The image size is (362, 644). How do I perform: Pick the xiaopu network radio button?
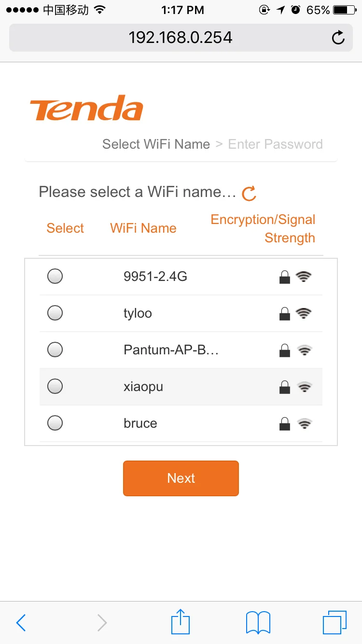click(x=55, y=386)
